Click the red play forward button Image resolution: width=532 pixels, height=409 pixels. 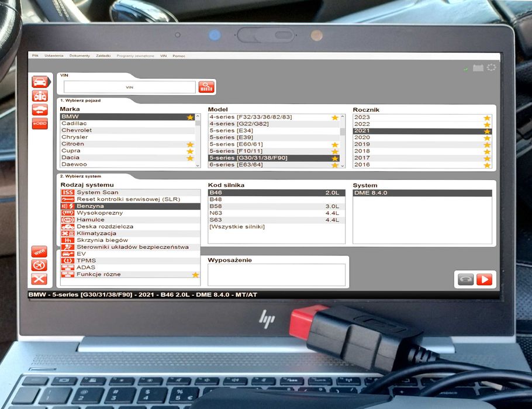click(484, 279)
